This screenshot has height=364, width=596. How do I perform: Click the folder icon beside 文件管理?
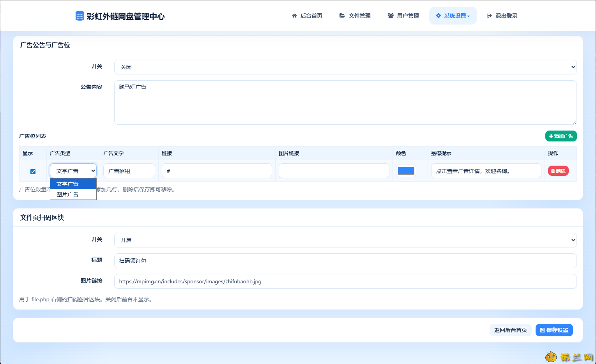click(x=342, y=16)
